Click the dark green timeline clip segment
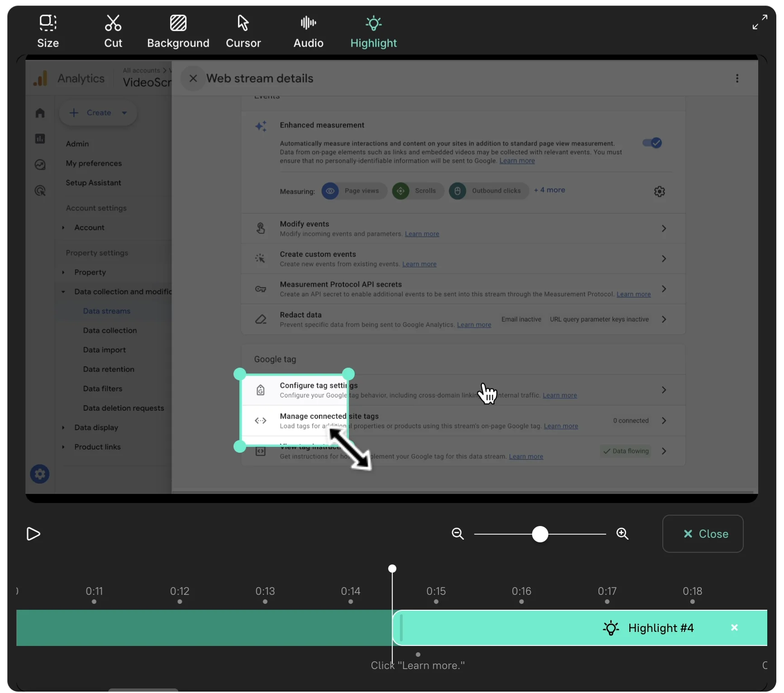The height and width of the screenshot is (693, 784). pyautogui.click(x=204, y=628)
